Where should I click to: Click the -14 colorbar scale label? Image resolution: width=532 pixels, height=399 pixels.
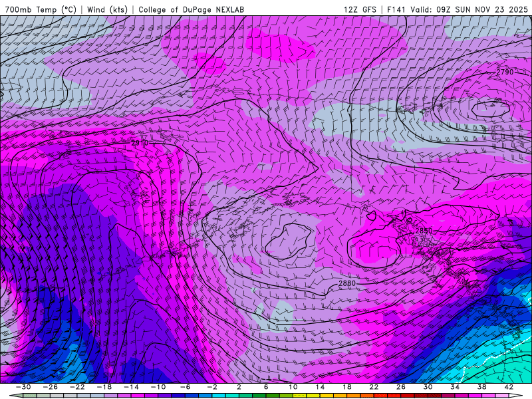131,387
